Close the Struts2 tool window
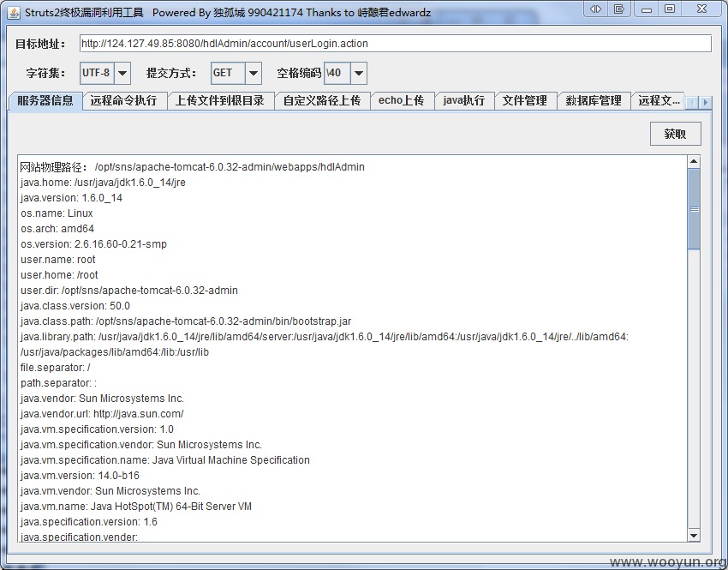Viewport: 728px width, 570px height. (702, 9)
